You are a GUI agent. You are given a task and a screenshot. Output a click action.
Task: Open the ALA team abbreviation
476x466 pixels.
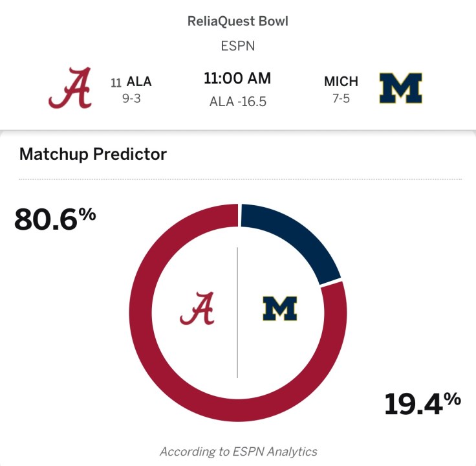tap(139, 82)
